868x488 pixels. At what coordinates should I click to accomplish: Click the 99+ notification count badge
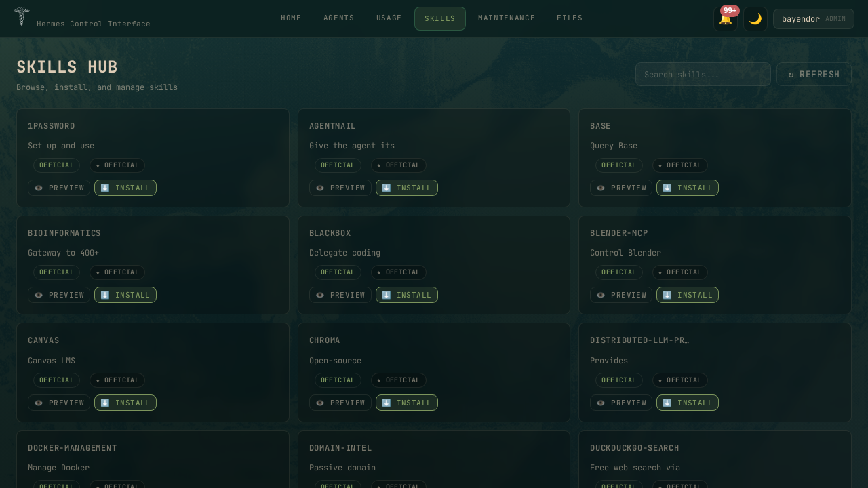(x=730, y=11)
